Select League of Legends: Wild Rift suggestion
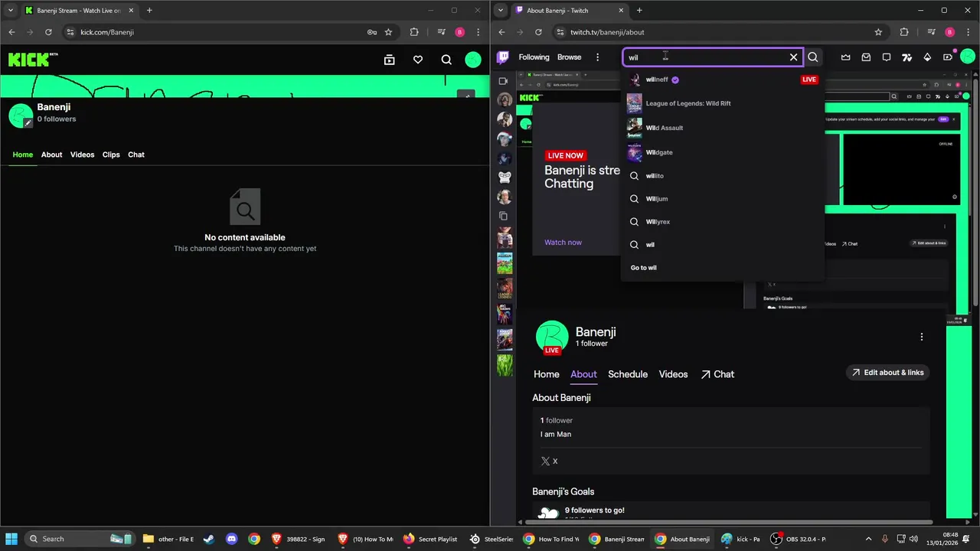 coord(723,103)
